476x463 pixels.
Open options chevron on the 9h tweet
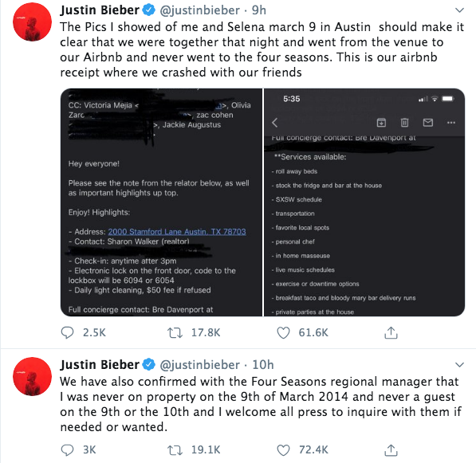[459, 10]
